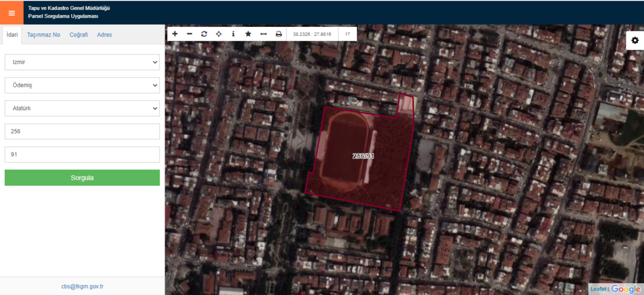Viewport: 644px width, 295px height.
Task: Zoom in with the plus icon
Action: 175,34
